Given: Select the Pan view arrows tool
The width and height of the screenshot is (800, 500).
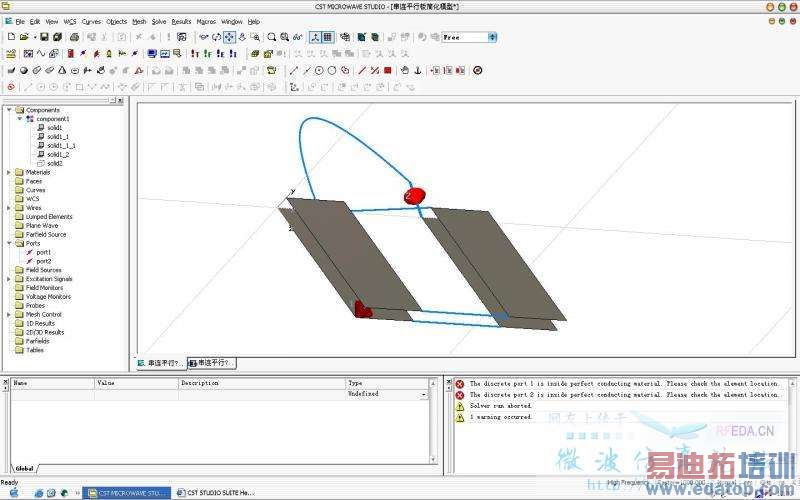Looking at the screenshot, I should tap(229, 37).
